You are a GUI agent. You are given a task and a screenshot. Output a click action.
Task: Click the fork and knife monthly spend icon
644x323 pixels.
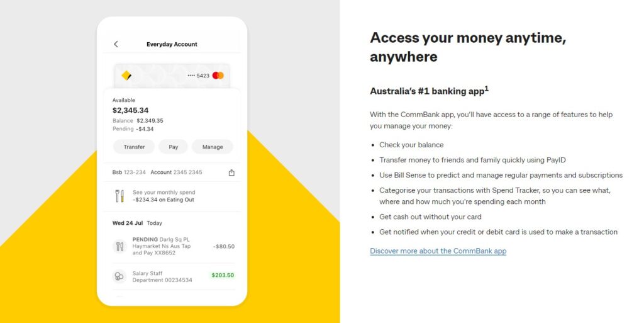(x=119, y=196)
